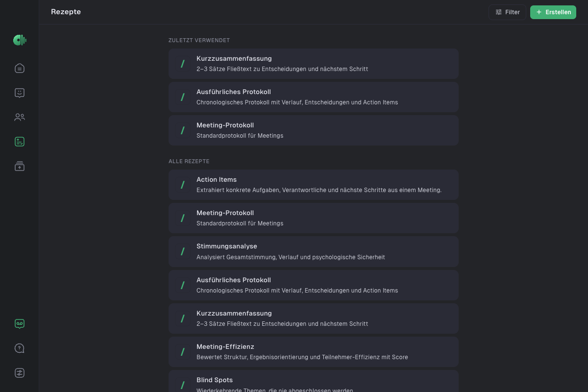Click the voicemail recorder sidebar icon
This screenshot has width=588, height=392.
[x=20, y=324]
